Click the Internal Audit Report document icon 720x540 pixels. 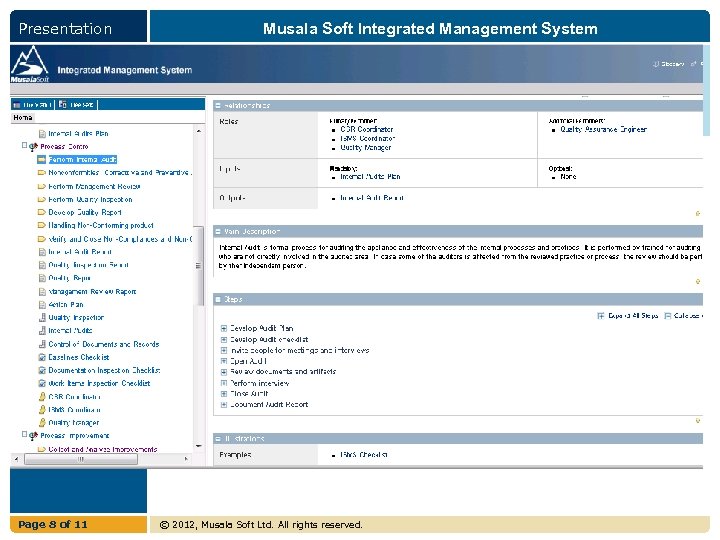pos(42,252)
